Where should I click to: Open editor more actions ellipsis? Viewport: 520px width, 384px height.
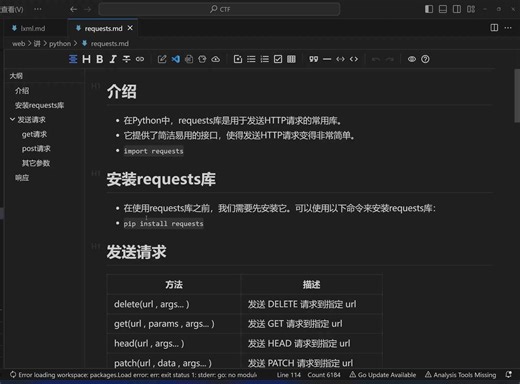pyautogui.click(x=508, y=28)
